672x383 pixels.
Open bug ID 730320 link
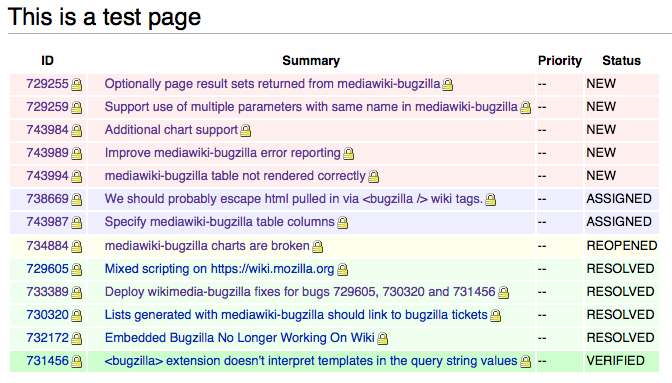pyautogui.click(x=48, y=315)
